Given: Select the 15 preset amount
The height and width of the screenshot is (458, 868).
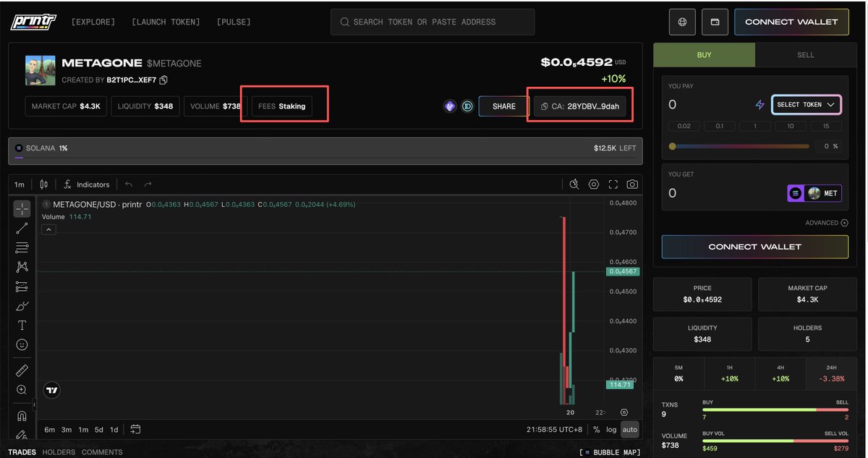Looking at the screenshot, I should [825, 126].
